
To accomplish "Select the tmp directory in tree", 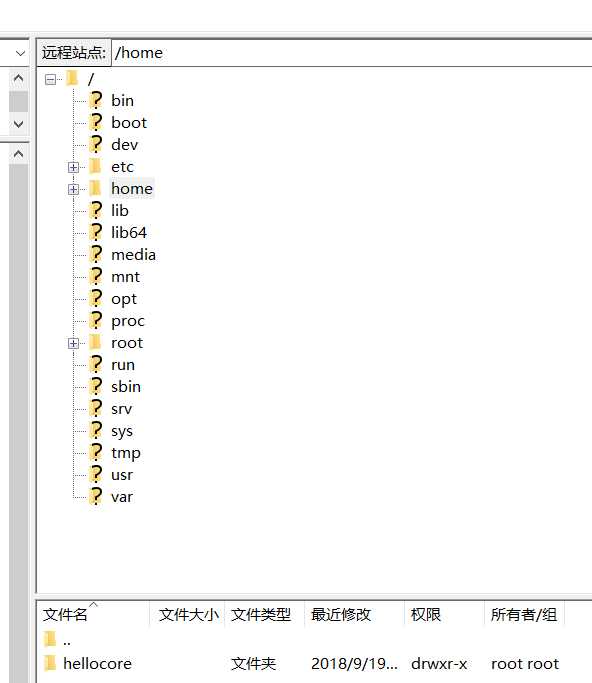I will [126, 453].
